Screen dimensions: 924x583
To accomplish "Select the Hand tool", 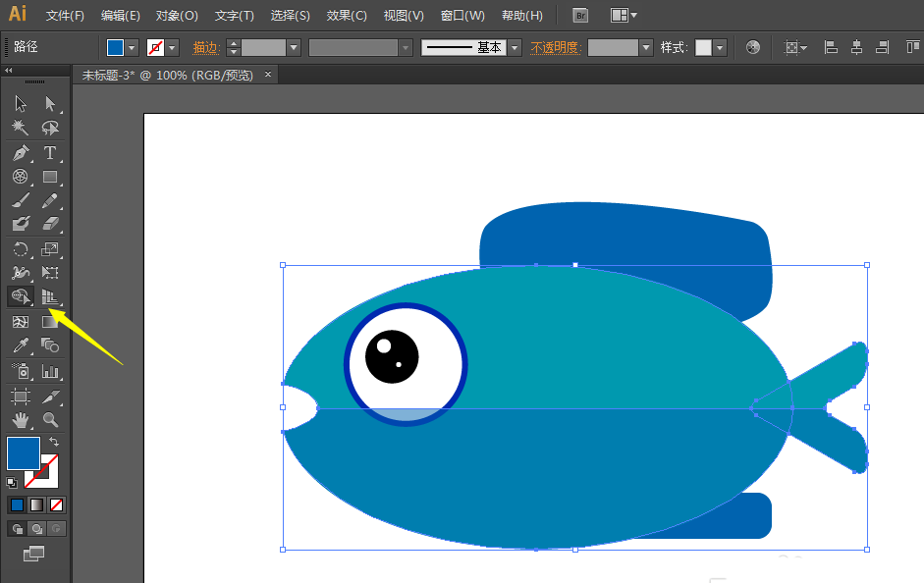I will [x=21, y=419].
